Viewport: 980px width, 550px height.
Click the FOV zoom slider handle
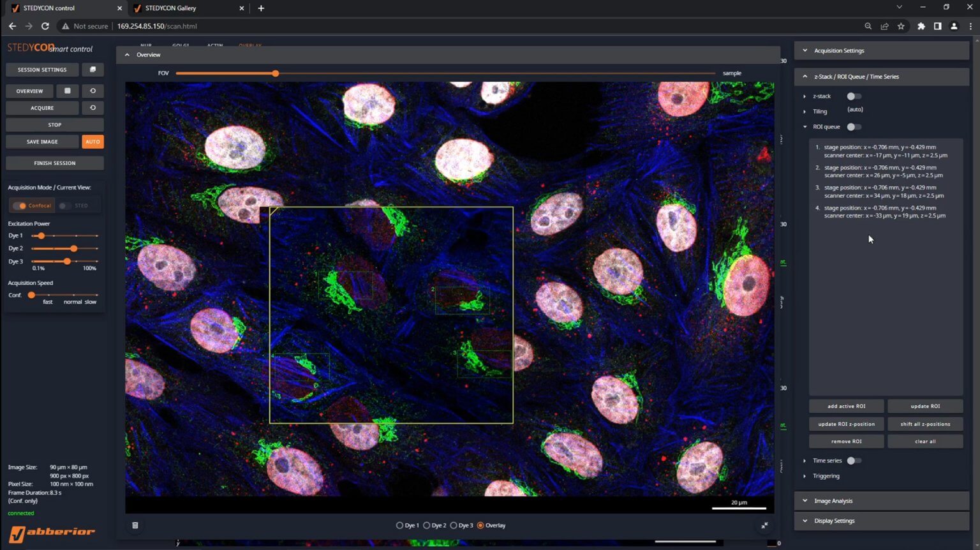(x=276, y=73)
